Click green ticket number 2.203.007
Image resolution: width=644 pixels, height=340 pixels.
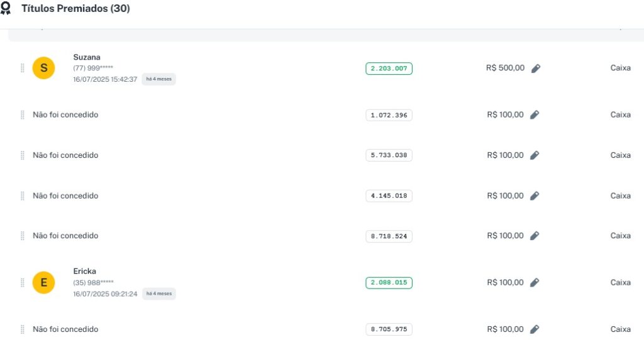tap(389, 69)
